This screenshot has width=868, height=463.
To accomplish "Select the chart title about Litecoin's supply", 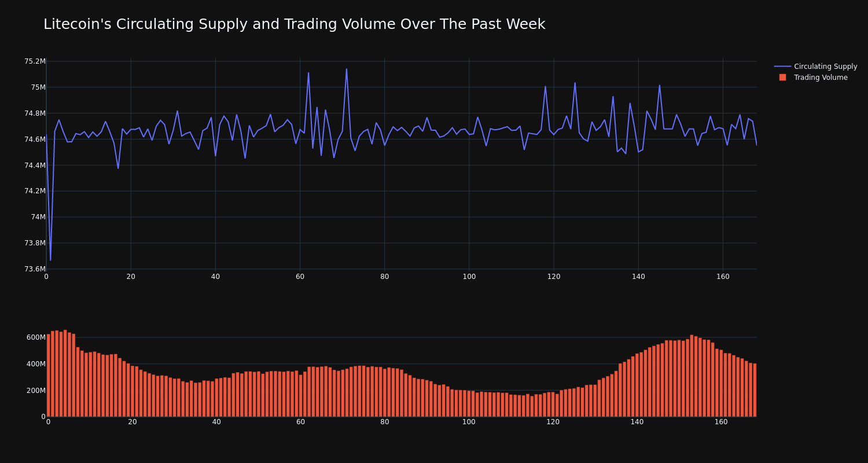I will (294, 24).
